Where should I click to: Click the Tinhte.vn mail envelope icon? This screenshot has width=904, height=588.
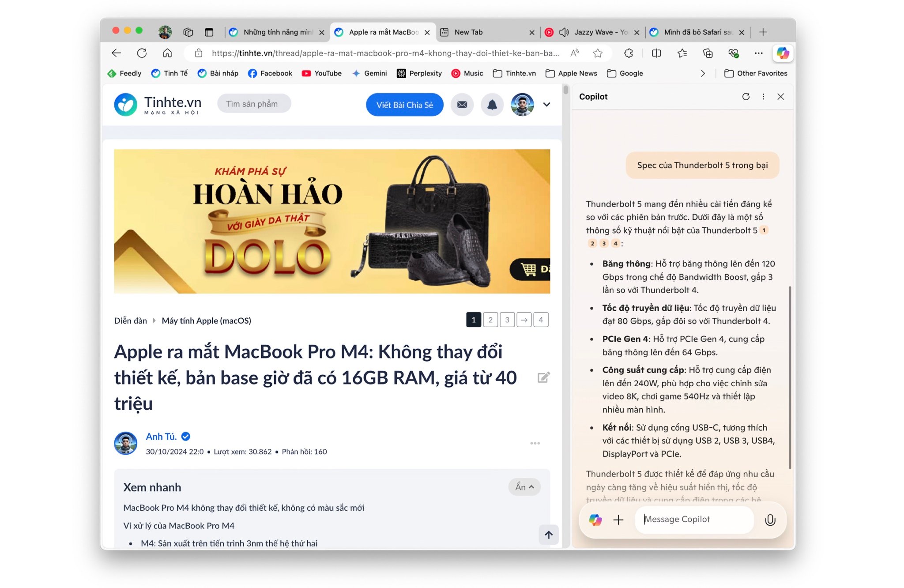click(463, 103)
